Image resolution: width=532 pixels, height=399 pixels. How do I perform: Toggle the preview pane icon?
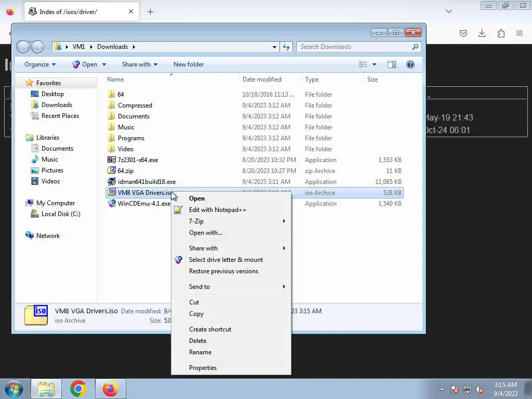tap(392, 64)
